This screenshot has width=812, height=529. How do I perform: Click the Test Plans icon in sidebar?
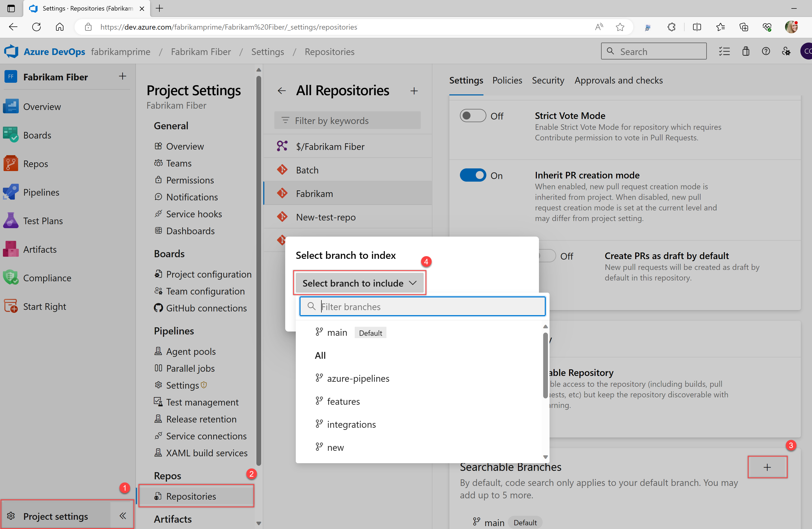point(11,220)
